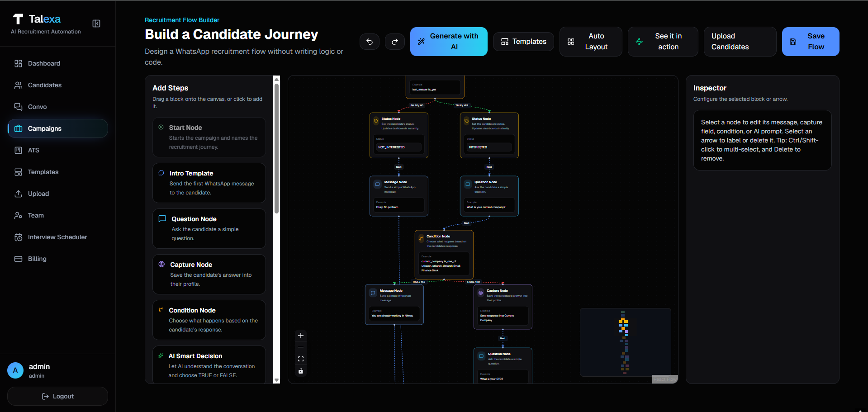Log out using the Logout button
The width and height of the screenshot is (868, 412).
pyautogui.click(x=57, y=396)
